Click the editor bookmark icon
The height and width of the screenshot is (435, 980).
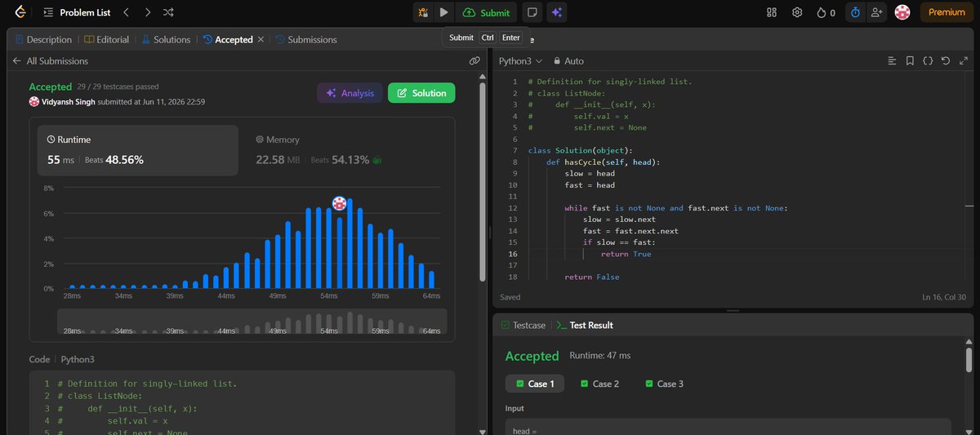pyautogui.click(x=910, y=61)
